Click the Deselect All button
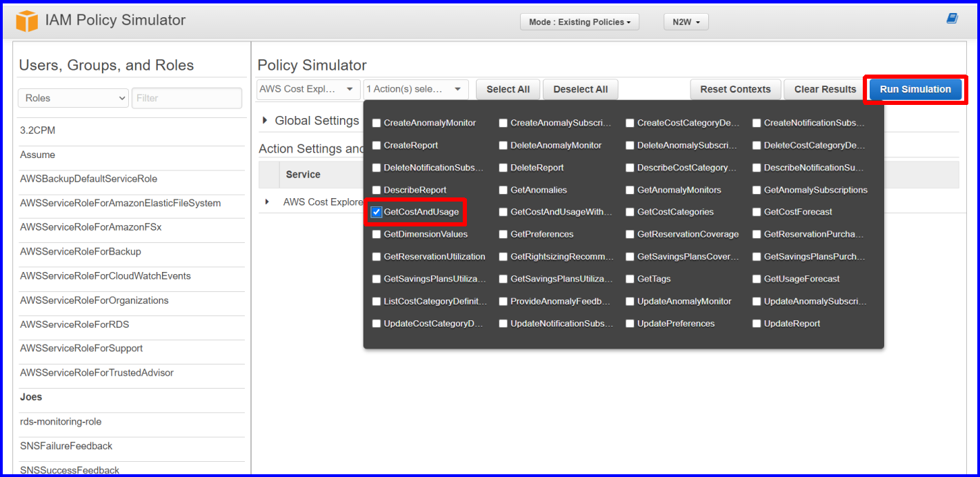 coord(581,89)
